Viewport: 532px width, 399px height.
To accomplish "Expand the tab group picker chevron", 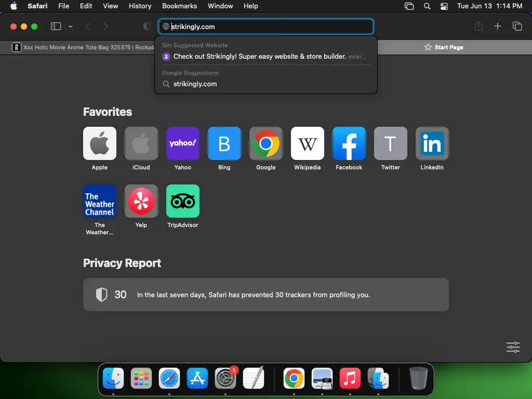I will [70, 26].
